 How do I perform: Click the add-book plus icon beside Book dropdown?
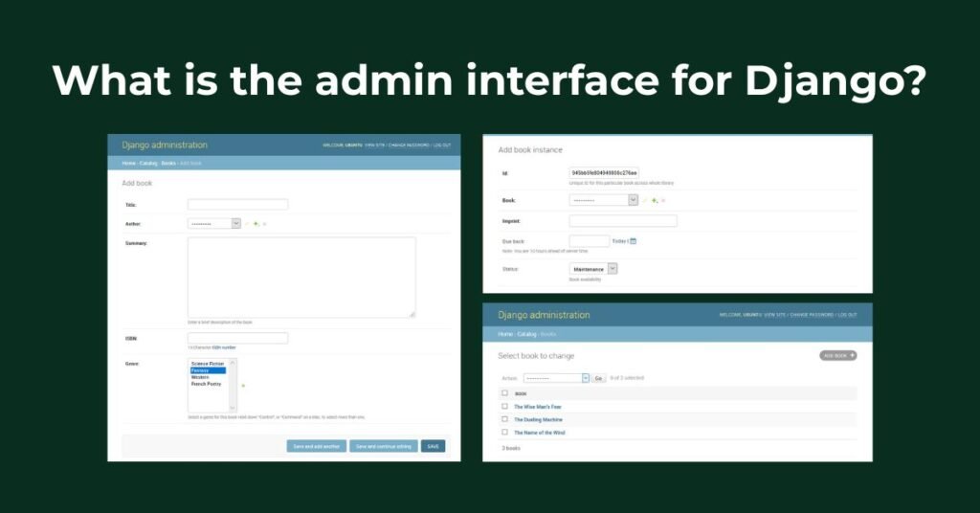[x=655, y=200]
